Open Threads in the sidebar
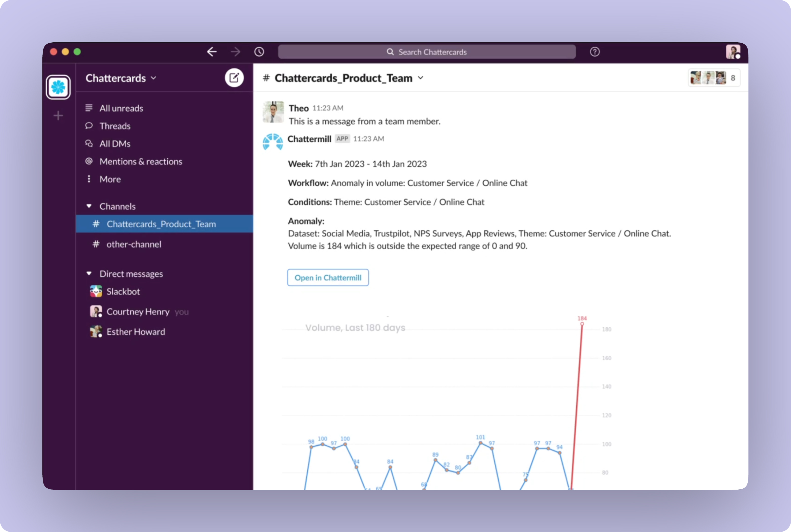Viewport: 791px width, 532px height. click(x=115, y=126)
